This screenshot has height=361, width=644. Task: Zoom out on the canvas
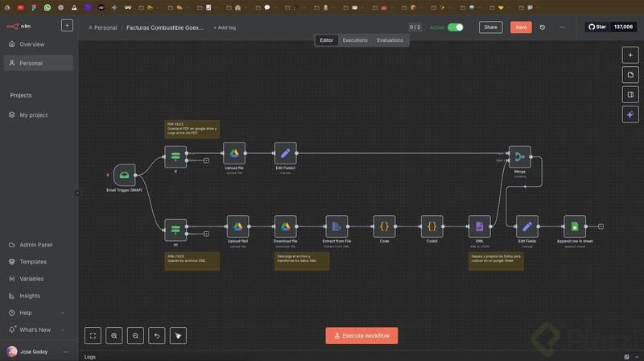(135, 336)
